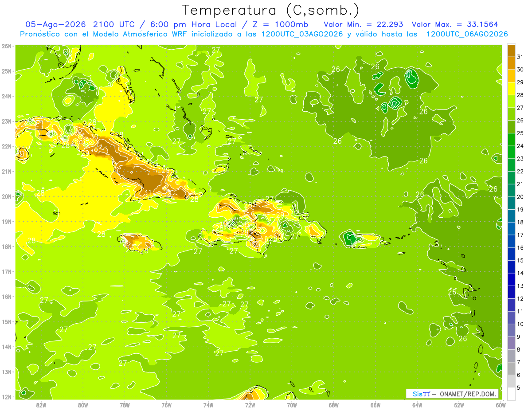Click the white swatch below legend 5
The height and width of the screenshot is (411, 532).
pyautogui.click(x=511, y=394)
